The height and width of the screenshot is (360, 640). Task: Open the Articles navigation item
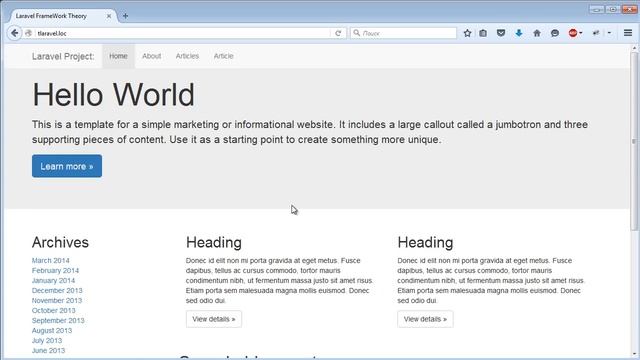(x=187, y=56)
